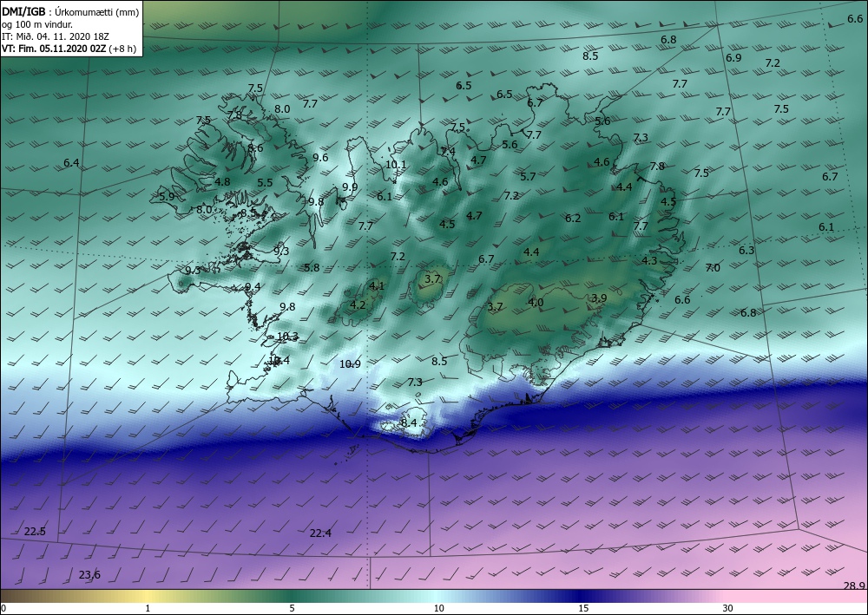The image size is (868, 615).
Task: Select the 5.9 value on the map
Action: [167, 196]
